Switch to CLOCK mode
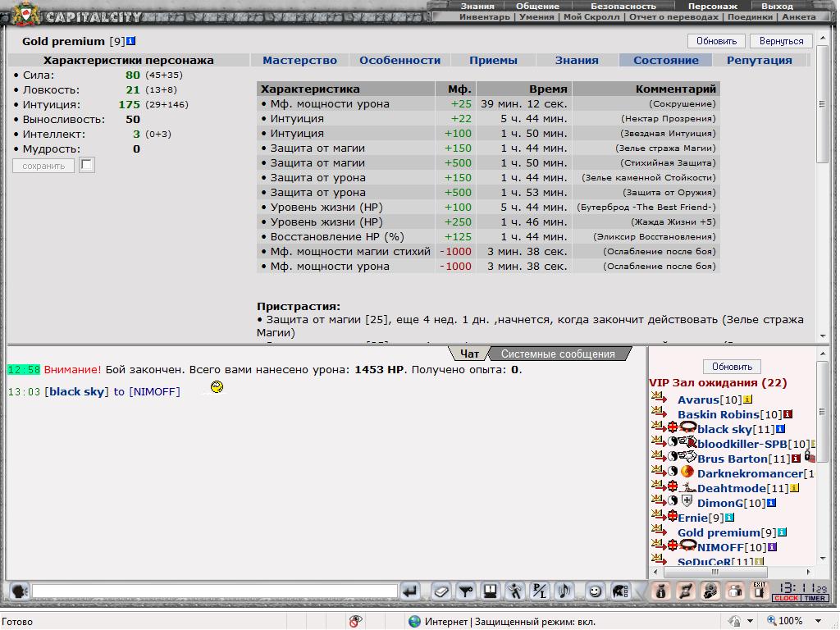840x630 pixels. point(786,598)
